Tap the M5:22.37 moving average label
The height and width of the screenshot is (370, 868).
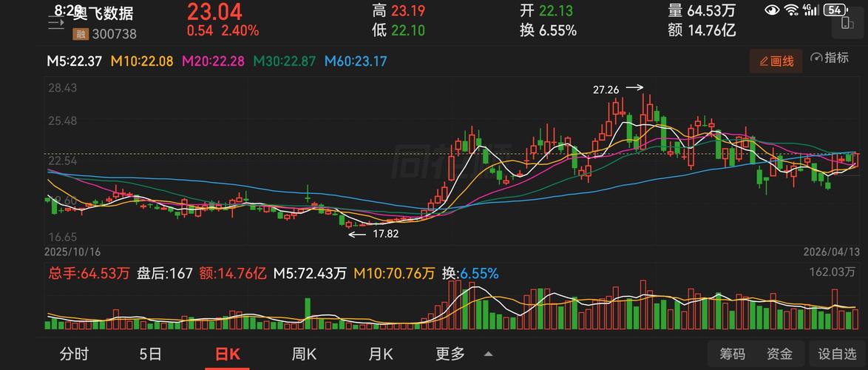74,61
